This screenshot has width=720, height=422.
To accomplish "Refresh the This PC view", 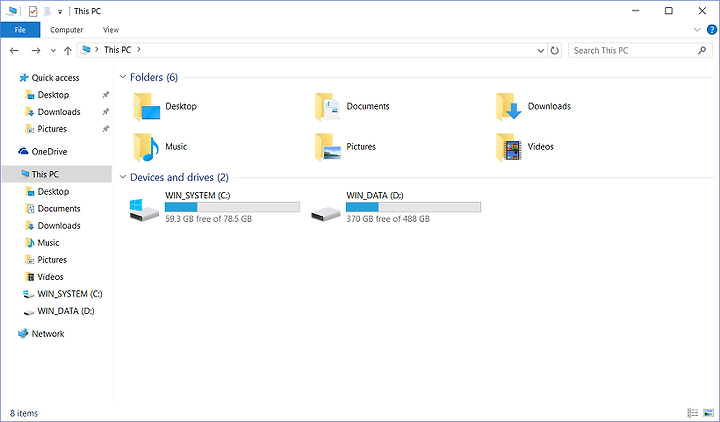I will point(555,51).
